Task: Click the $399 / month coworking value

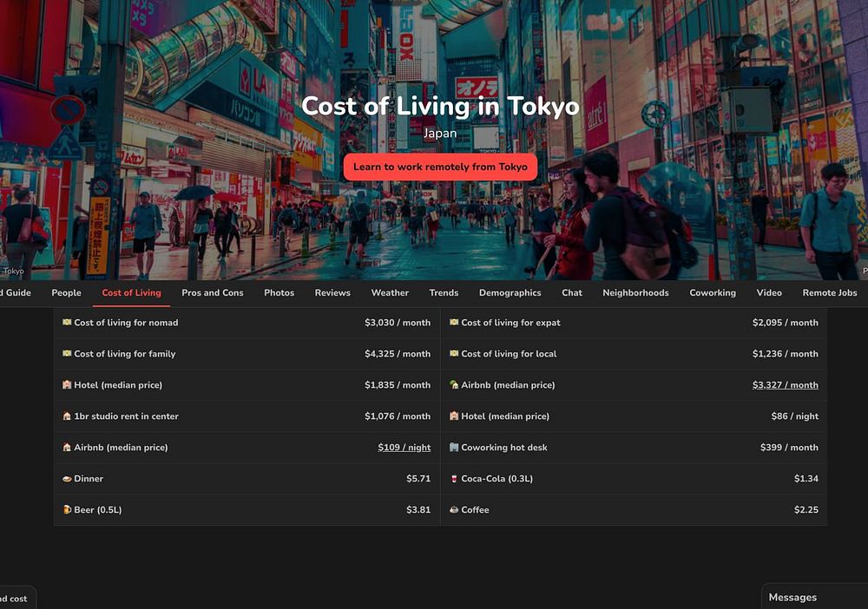Action: [x=789, y=447]
